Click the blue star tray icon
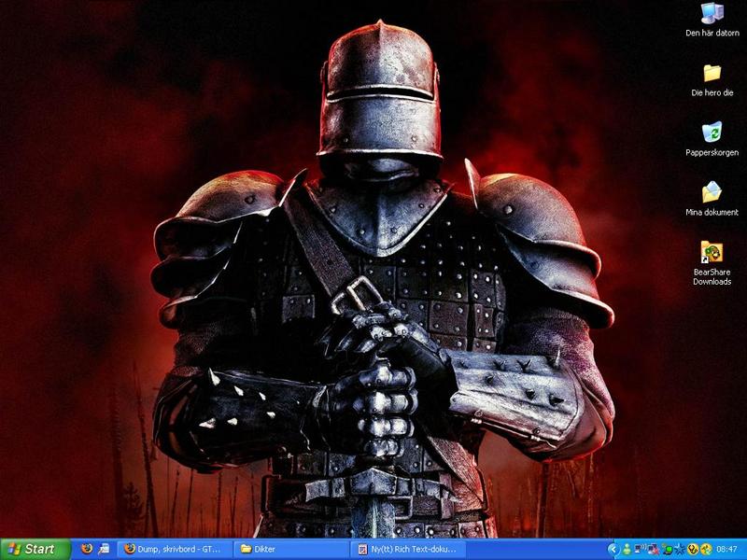Viewport: 747px width, 560px height. click(680, 549)
